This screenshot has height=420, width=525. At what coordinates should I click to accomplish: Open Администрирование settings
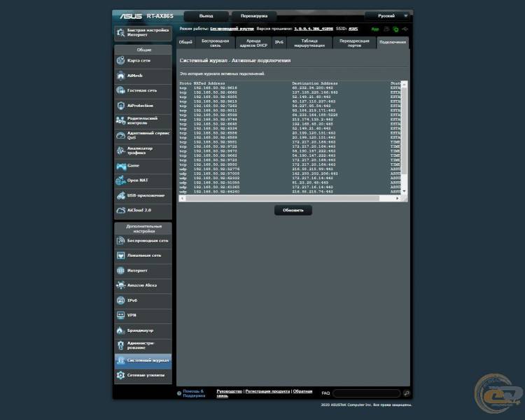(143, 346)
